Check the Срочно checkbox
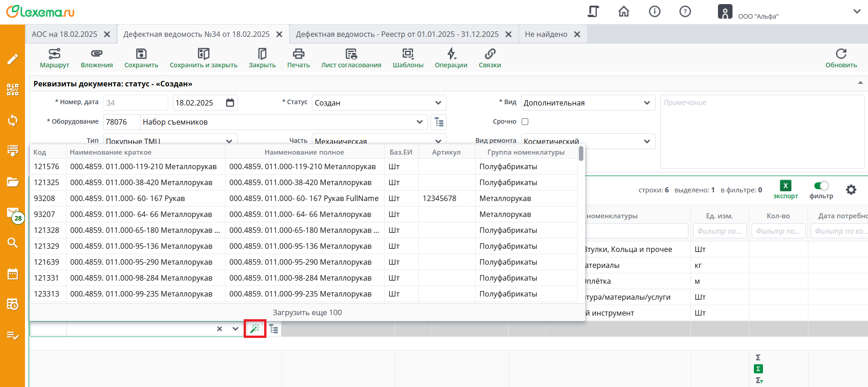This screenshot has height=387, width=868. click(525, 122)
